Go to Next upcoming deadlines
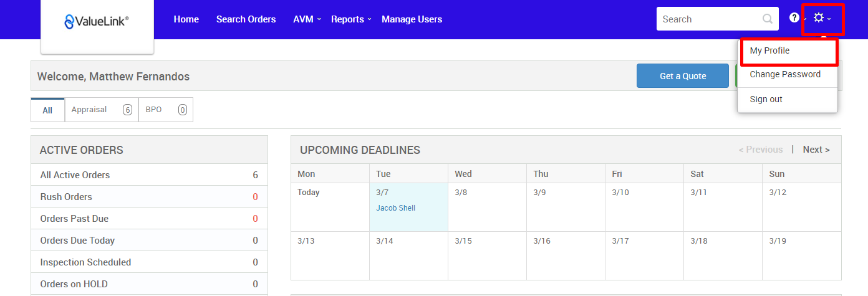Image resolution: width=868 pixels, height=296 pixels. (x=816, y=150)
